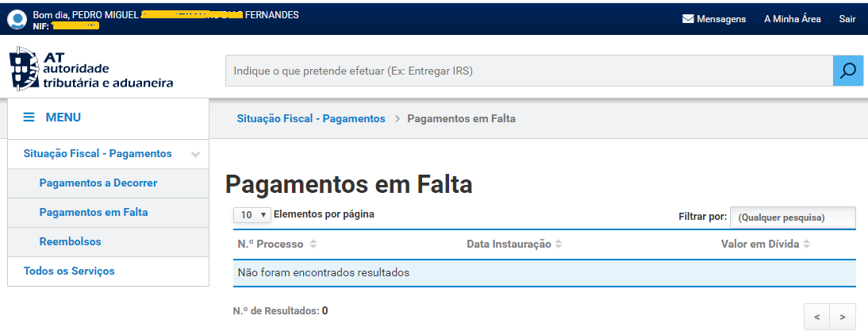Click Situação Fiscal - Pagamentos breadcrumb
Image resolution: width=868 pixels, height=335 pixels.
click(x=311, y=119)
